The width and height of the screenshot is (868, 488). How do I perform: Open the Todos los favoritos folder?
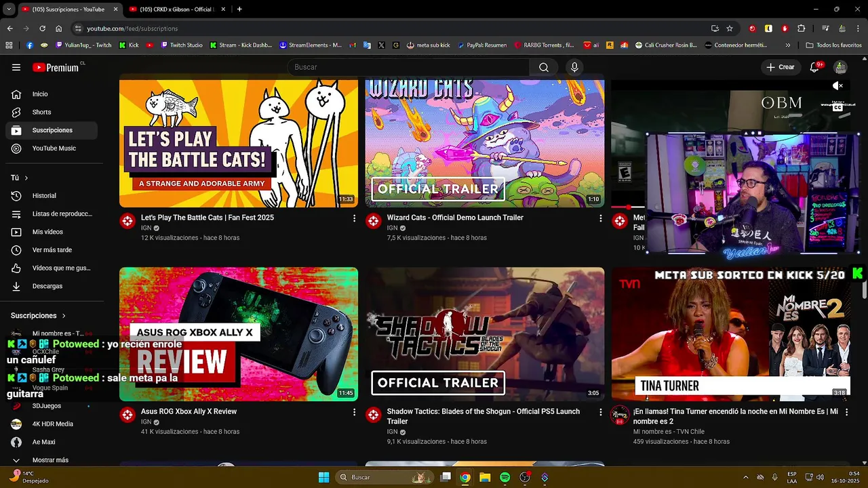[834, 45]
